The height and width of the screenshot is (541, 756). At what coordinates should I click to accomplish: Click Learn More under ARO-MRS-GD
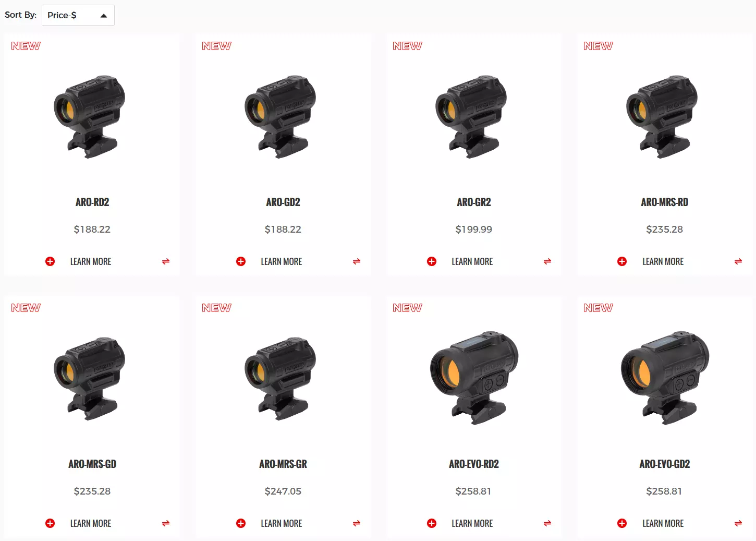point(91,523)
